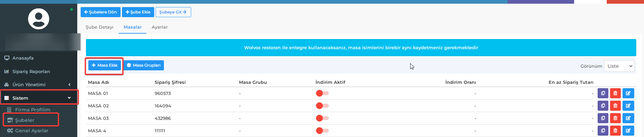Toggle discount slider for MASA 4
This screenshot has width=644, height=137.
point(322,131)
